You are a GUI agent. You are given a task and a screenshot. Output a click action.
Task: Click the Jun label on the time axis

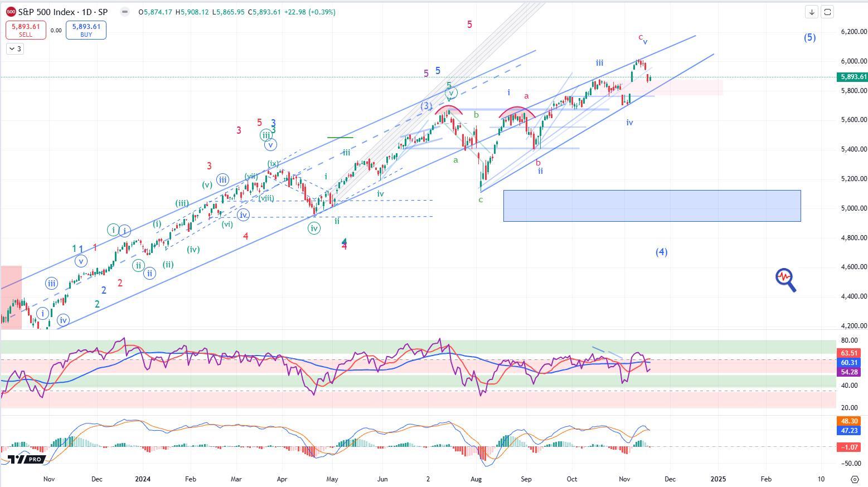[x=382, y=479]
